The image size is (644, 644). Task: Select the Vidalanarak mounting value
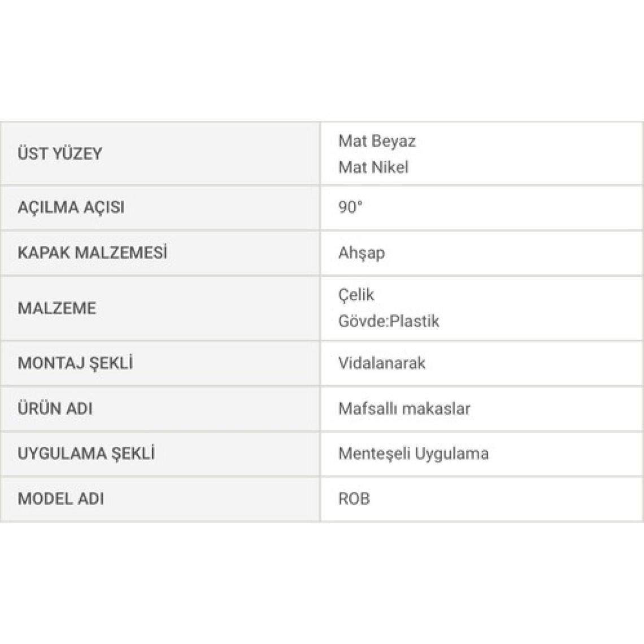tap(381, 363)
